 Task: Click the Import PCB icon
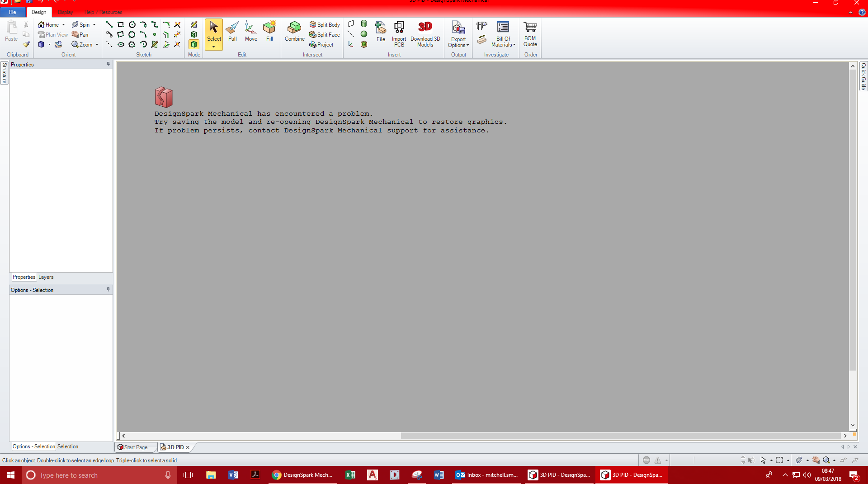(x=399, y=32)
